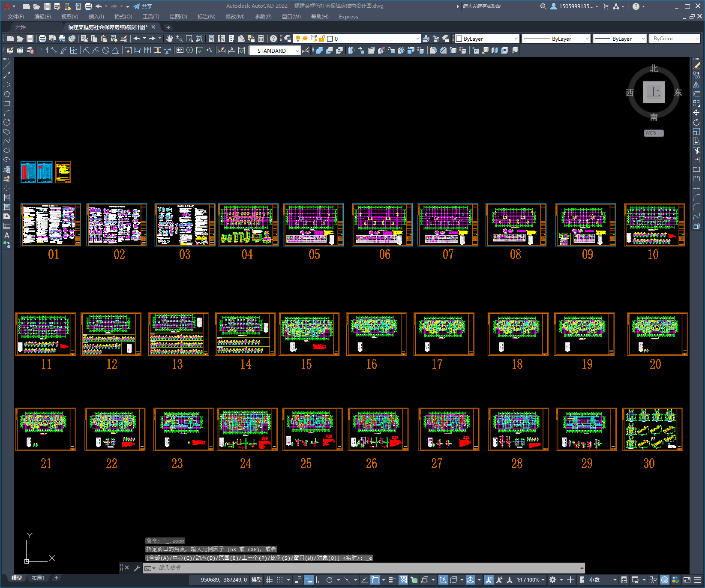Select drawing sheet 30 thumbnail
The width and height of the screenshot is (705, 588).
[652, 429]
